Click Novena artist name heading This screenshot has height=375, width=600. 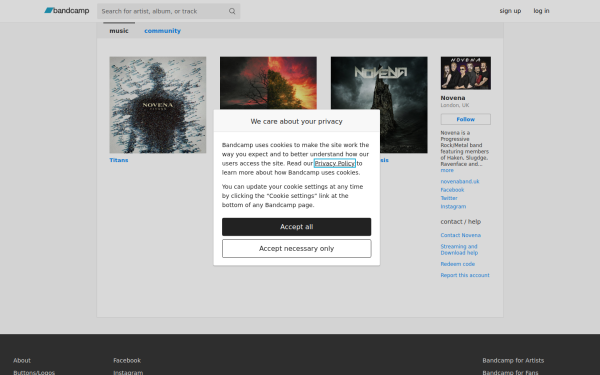point(453,98)
